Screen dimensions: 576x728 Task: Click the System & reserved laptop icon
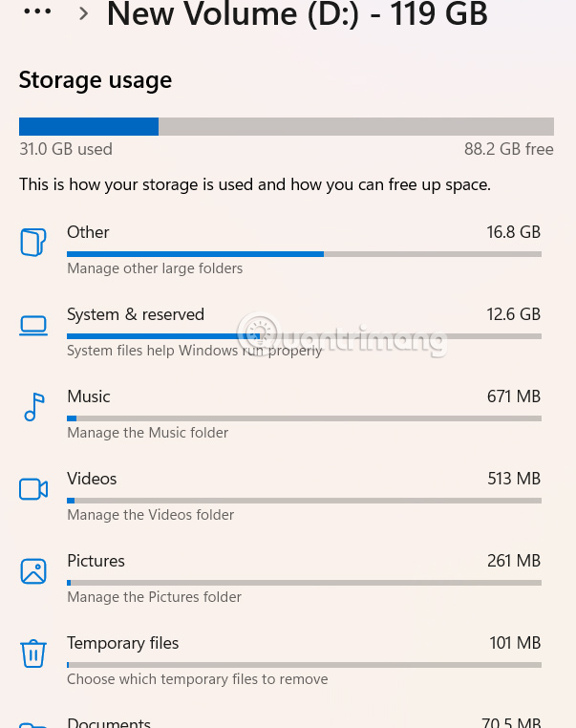[33, 326]
